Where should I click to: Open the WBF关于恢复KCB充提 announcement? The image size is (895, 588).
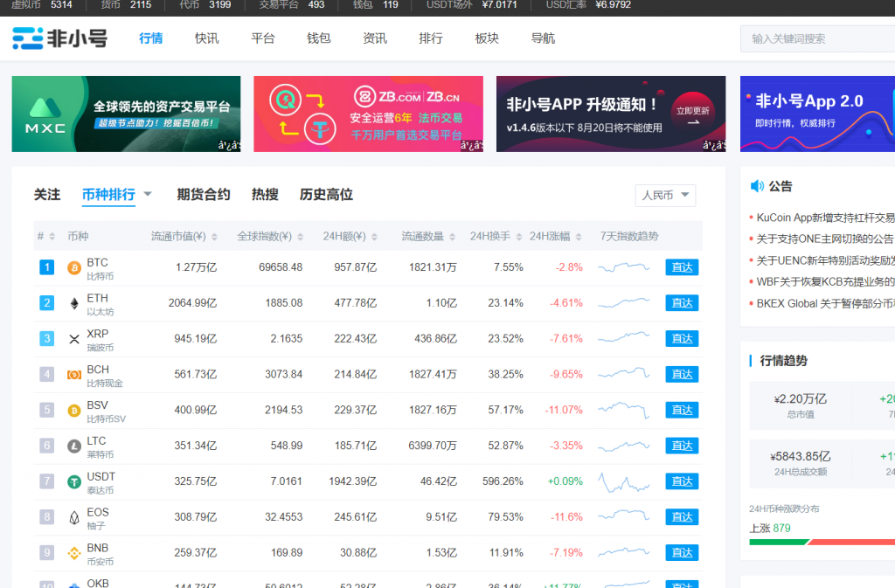click(825, 281)
